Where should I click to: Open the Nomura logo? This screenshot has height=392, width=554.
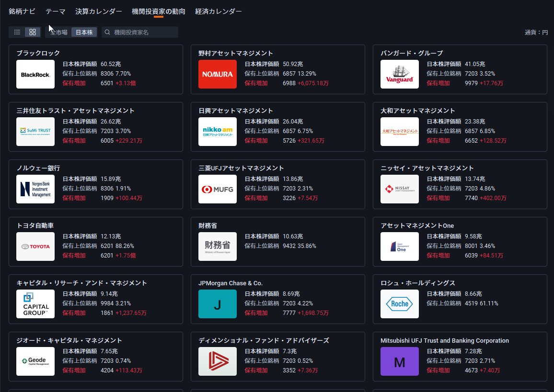pyautogui.click(x=218, y=74)
